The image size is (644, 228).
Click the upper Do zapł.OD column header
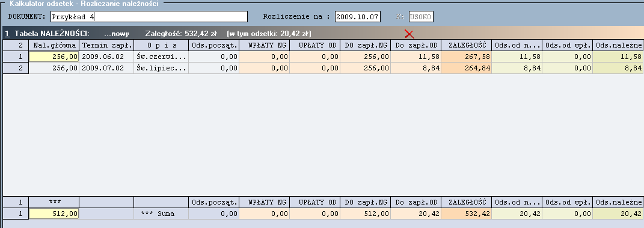pos(416,45)
